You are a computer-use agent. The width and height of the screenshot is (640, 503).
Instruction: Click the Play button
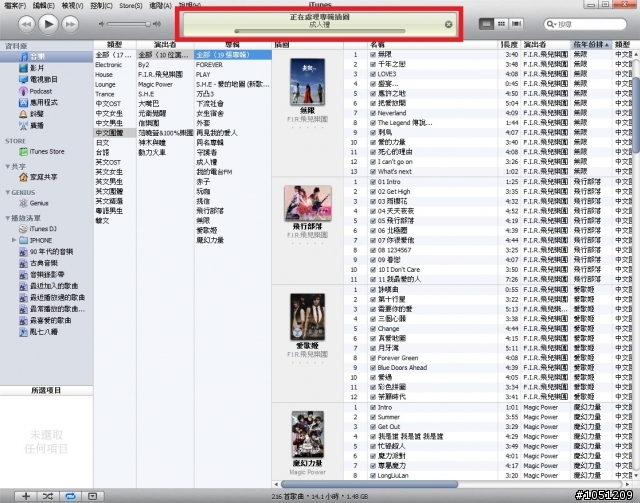(48, 24)
